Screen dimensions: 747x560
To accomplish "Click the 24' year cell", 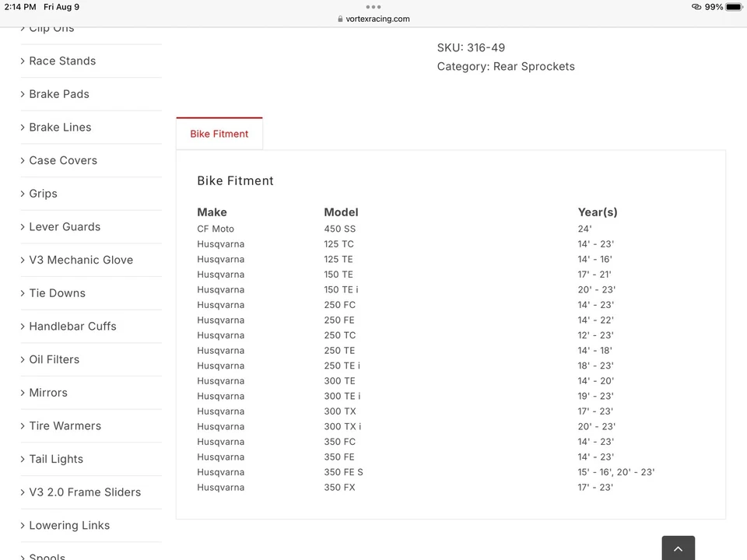I will [x=584, y=229].
